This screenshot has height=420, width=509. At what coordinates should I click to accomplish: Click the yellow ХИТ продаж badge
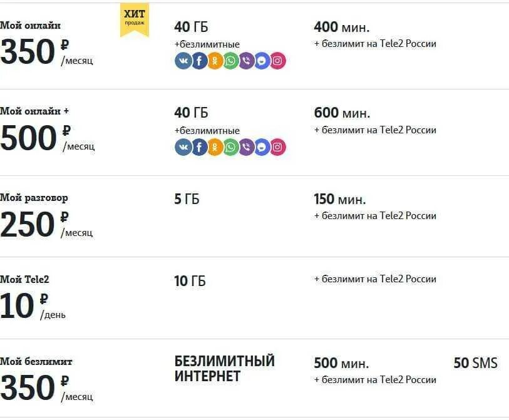pyautogui.click(x=135, y=18)
